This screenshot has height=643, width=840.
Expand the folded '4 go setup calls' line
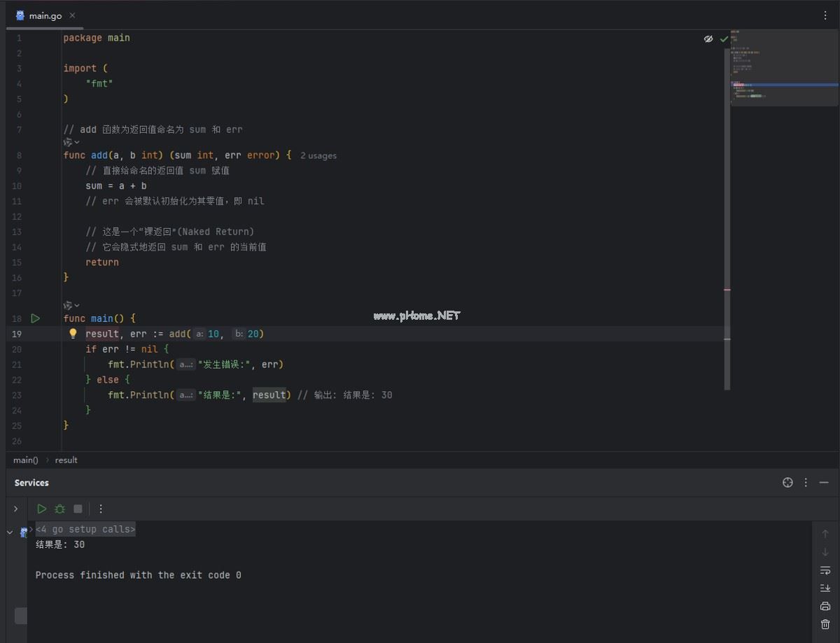pyautogui.click(x=85, y=530)
